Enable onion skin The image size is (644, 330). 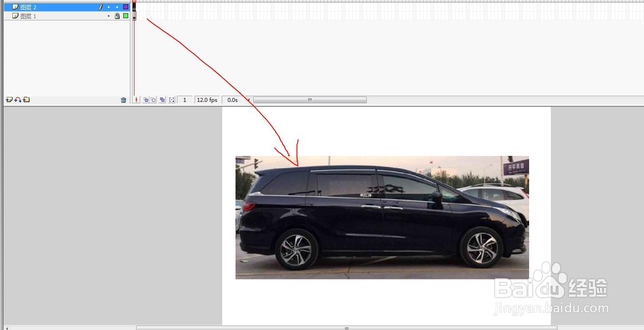click(x=145, y=100)
